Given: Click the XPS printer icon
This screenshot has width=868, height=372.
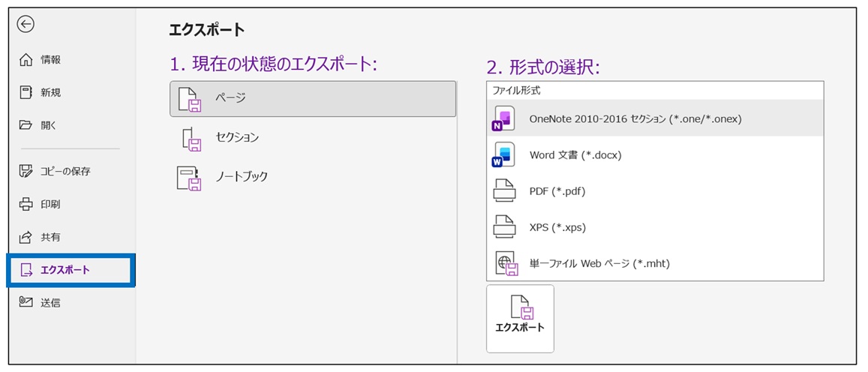Looking at the screenshot, I should [504, 227].
